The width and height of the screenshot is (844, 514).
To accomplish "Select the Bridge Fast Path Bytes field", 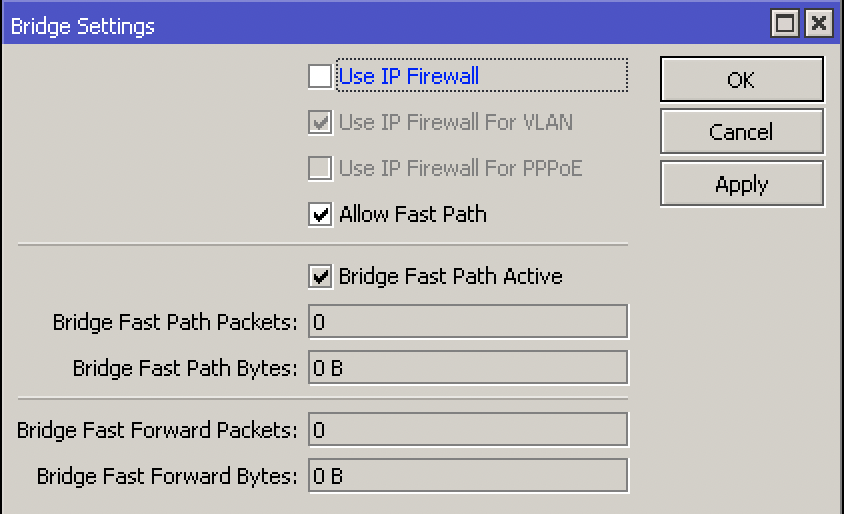I will [x=467, y=368].
